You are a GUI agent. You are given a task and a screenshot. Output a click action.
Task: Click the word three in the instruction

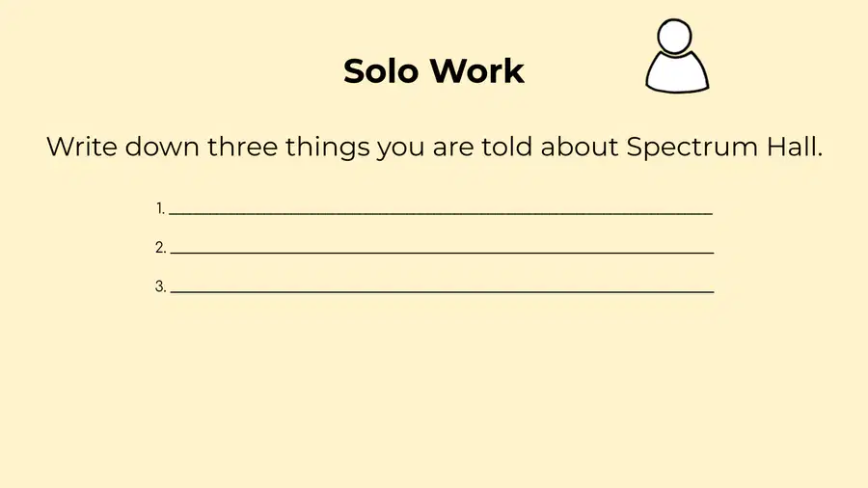(x=242, y=147)
